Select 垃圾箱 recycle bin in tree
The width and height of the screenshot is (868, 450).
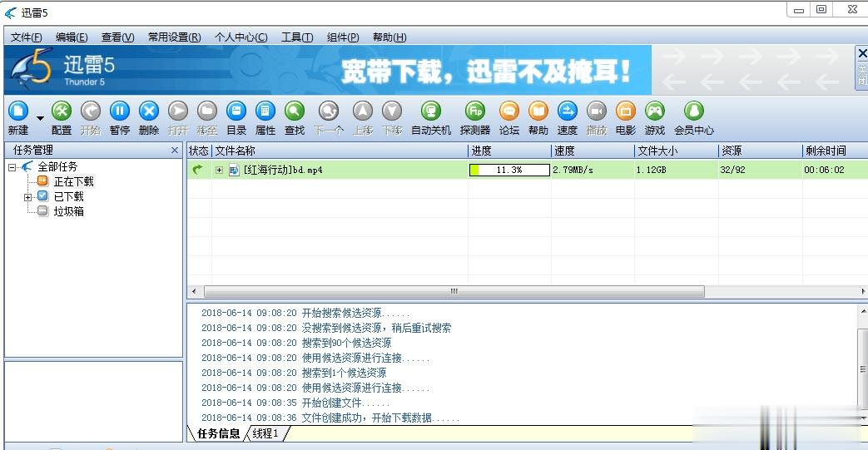coord(68,211)
